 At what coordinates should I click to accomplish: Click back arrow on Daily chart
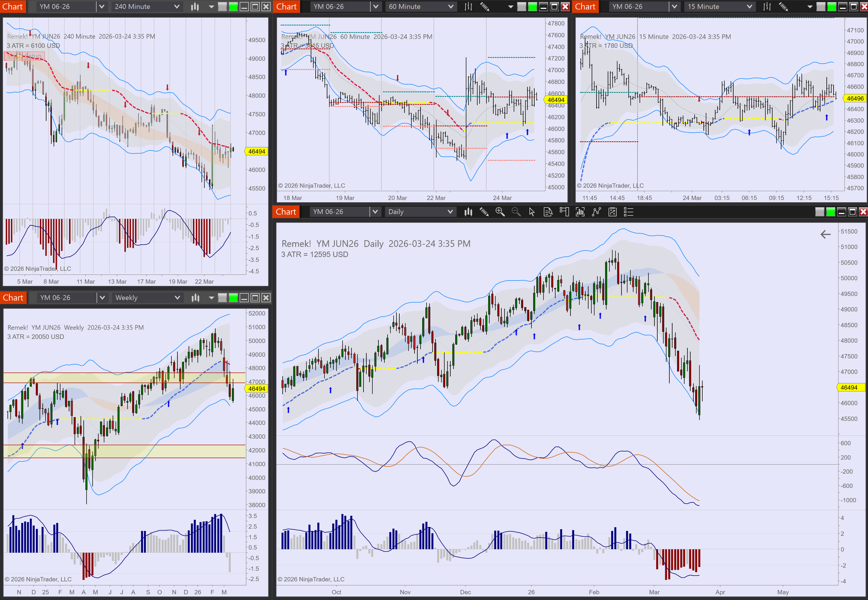click(x=825, y=235)
